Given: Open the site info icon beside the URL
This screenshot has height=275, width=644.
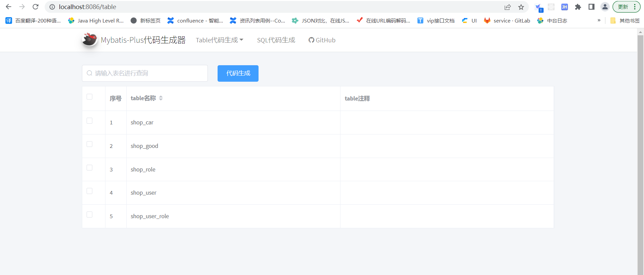Looking at the screenshot, I should click(x=52, y=7).
